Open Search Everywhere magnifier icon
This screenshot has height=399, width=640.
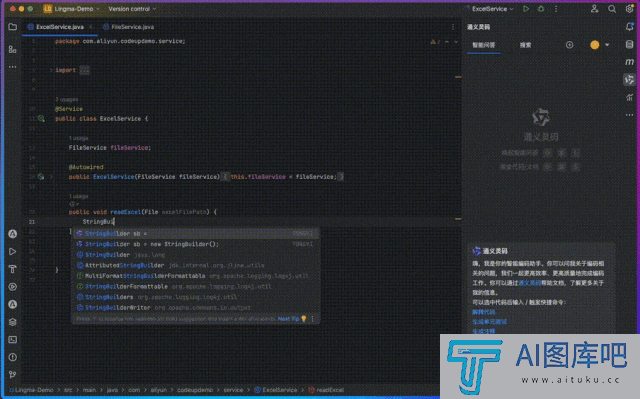tap(612, 9)
